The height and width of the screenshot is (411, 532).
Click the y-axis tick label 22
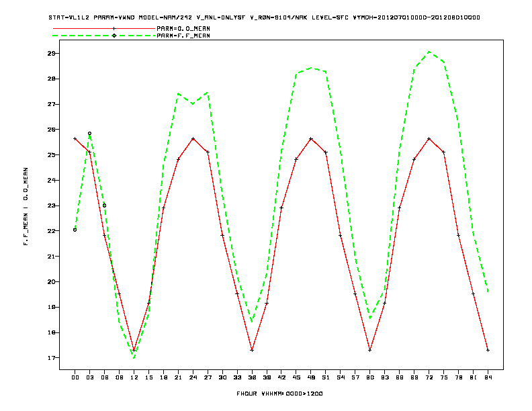pos(51,231)
